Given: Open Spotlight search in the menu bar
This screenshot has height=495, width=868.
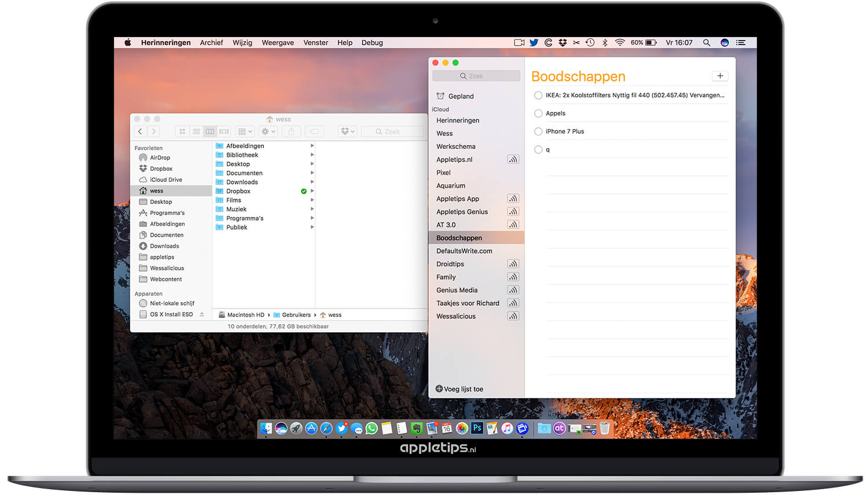Looking at the screenshot, I should click(707, 43).
